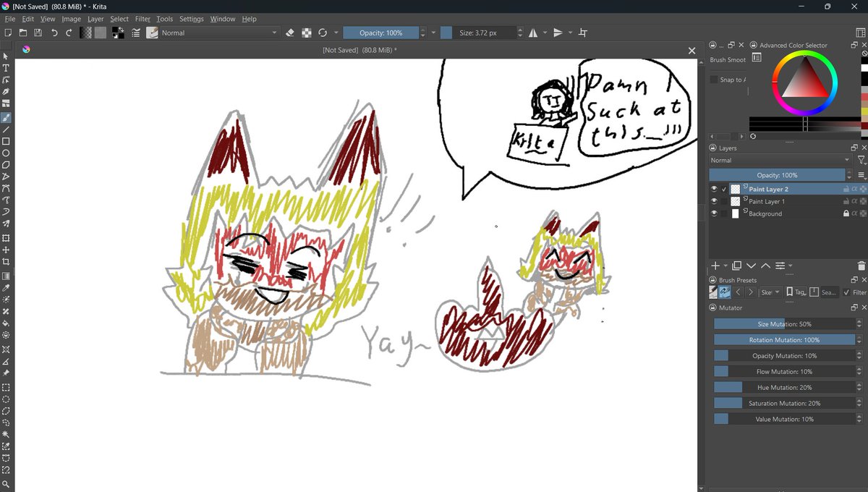The width and height of the screenshot is (868, 492).
Task: Select the Rectangular Selection tool
Action: (x=6, y=387)
